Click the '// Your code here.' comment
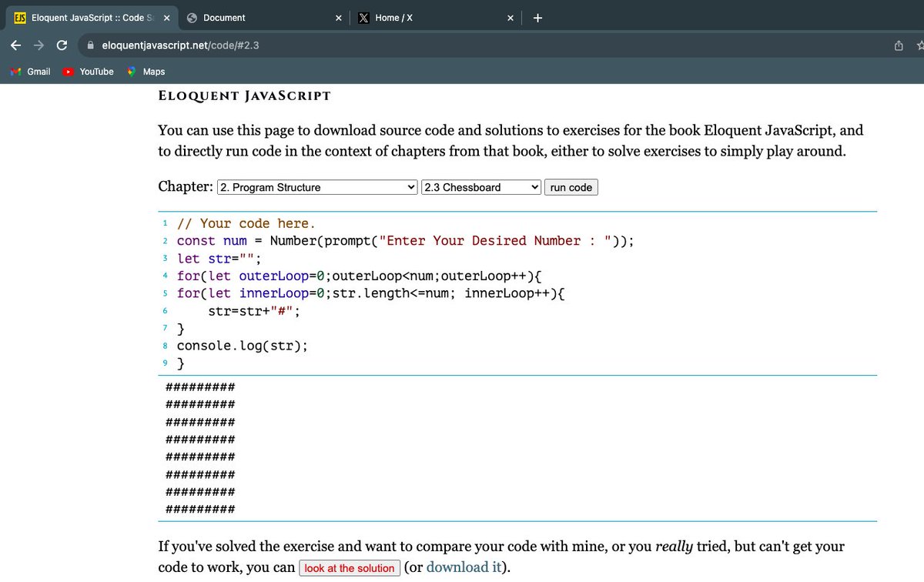Image resolution: width=924 pixels, height=582 pixels. (246, 223)
